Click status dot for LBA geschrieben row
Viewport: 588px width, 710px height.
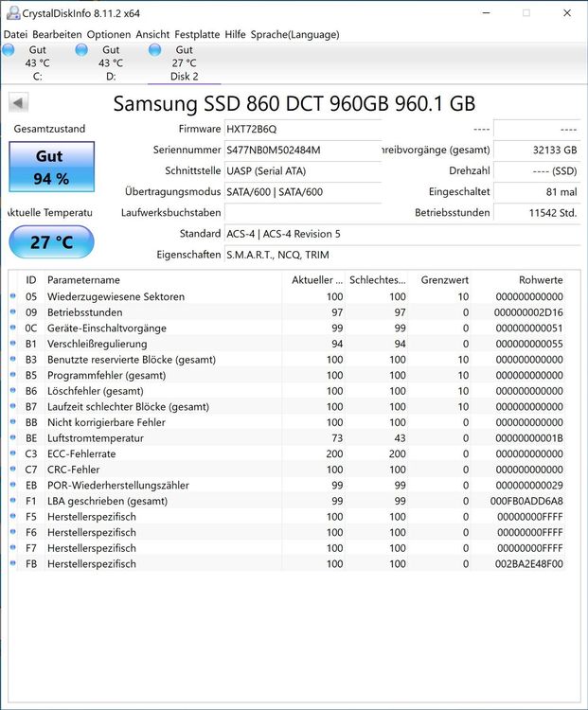click(x=13, y=501)
